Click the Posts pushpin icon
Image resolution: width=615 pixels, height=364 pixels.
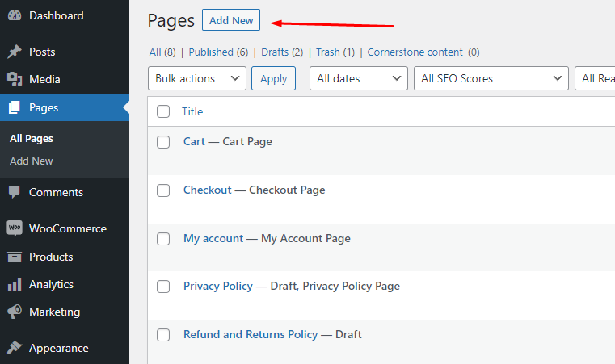pos(15,52)
